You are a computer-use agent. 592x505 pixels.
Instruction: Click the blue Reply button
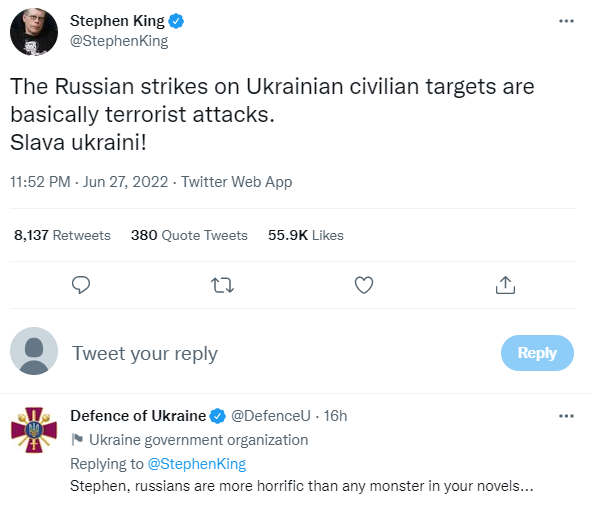(x=537, y=353)
